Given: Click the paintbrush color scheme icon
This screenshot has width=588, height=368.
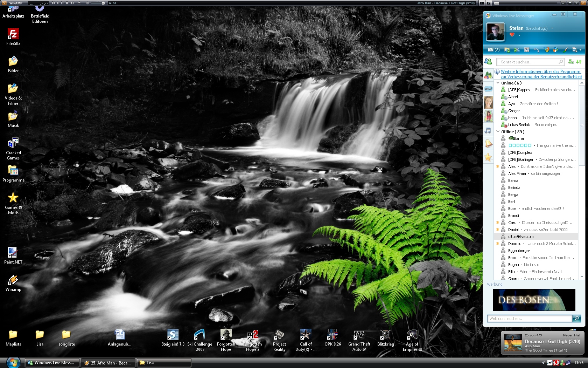Looking at the screenshot, I should tap(565, 50).
